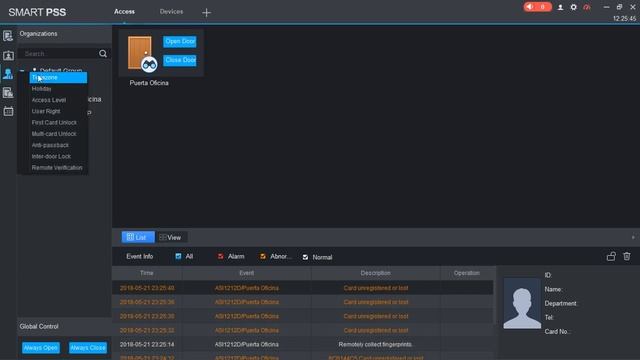Click the organizations Search field
Viewport: 640px width, 360px height.
(60, 53)
